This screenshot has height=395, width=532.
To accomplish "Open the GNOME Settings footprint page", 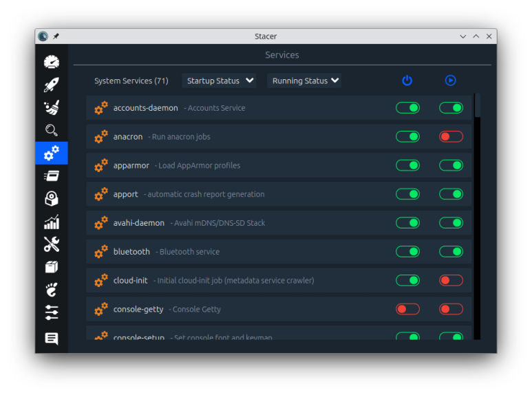I will tap(52, 290).
